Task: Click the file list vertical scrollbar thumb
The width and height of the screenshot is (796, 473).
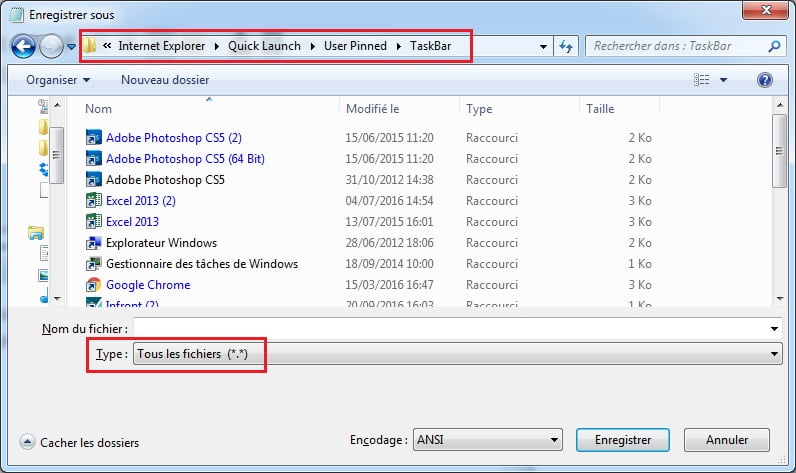Action: point(779,151)
